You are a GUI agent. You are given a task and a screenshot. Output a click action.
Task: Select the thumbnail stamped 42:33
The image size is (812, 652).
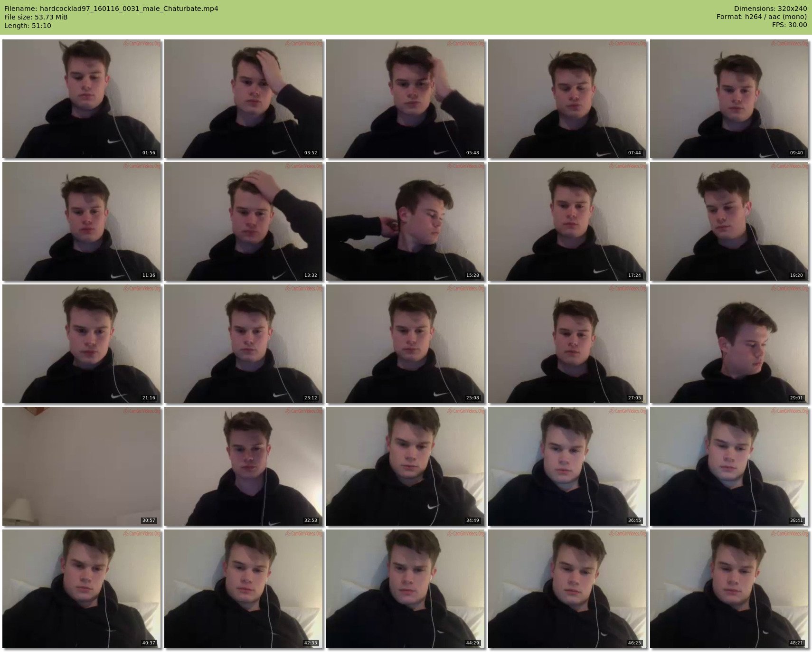point(244,589)
